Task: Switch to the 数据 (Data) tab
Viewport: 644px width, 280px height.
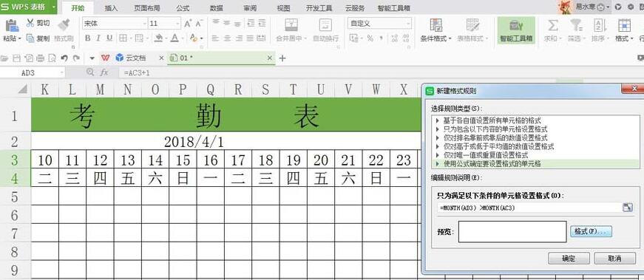Action: point(217,8)
